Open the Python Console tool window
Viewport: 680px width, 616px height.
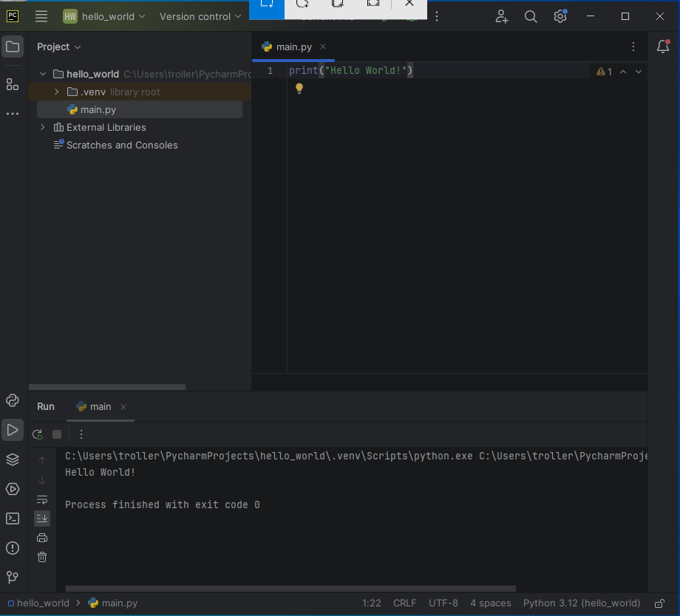point(13,400)
